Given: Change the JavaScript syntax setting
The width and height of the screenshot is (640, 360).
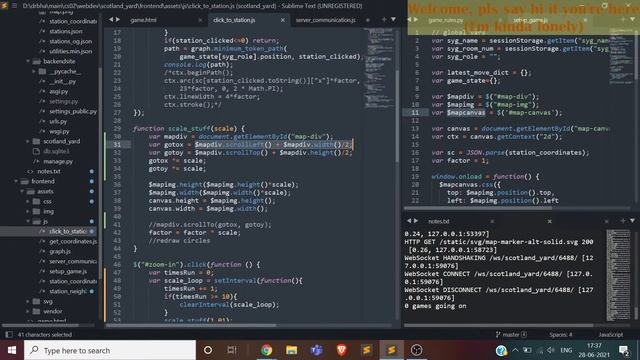Looking at the screenshot, I should click(x=611, y=334).
